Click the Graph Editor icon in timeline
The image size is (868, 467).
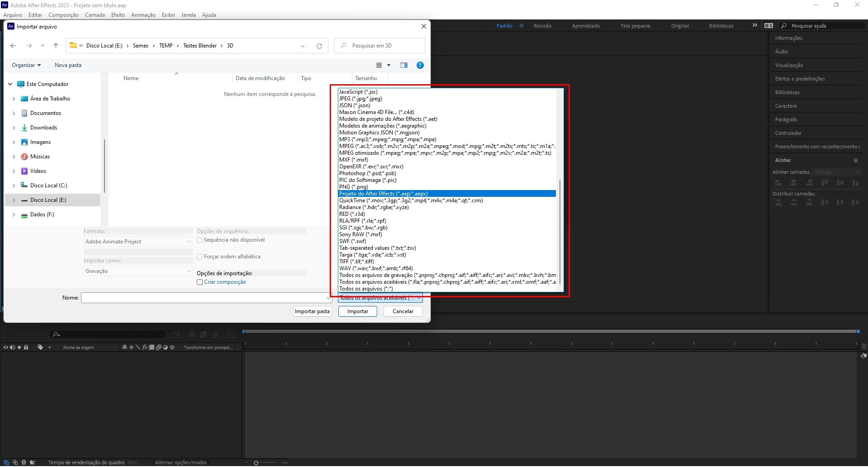click(231, 334)
